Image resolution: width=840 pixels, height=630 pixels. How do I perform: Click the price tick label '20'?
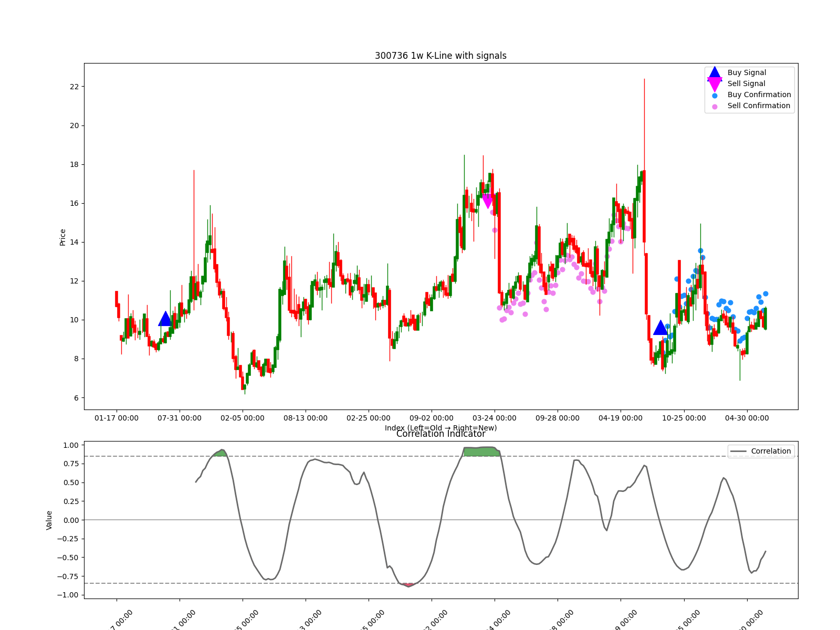point(74,125)
